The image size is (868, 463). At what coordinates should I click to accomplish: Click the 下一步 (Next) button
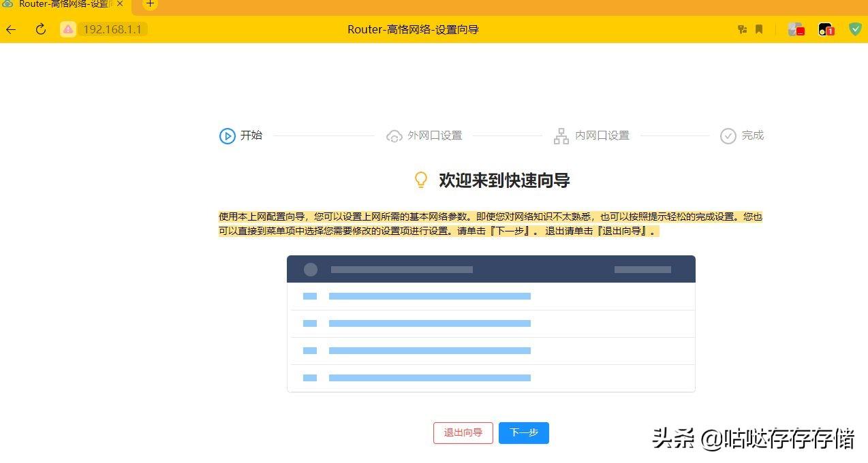(523, 433)
